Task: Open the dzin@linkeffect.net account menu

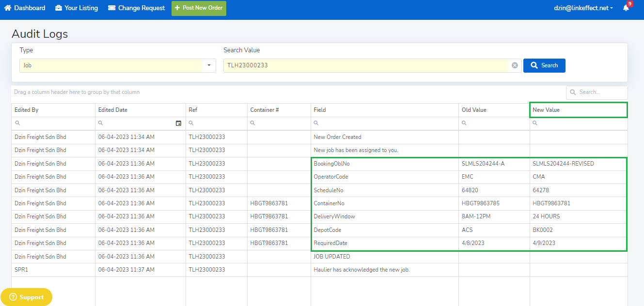Action: (583, 8)
